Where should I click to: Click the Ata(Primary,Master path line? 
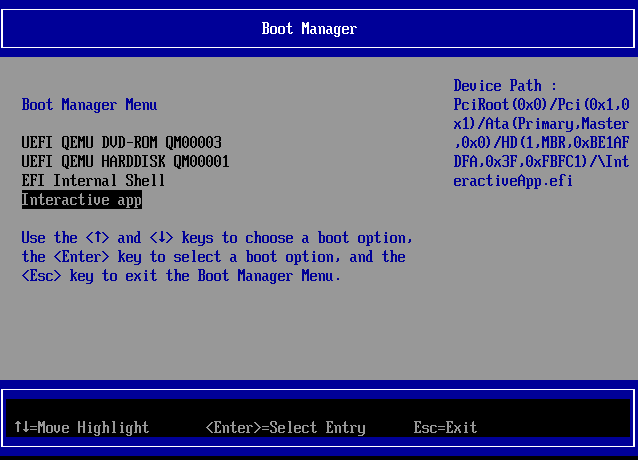(541, 124)
